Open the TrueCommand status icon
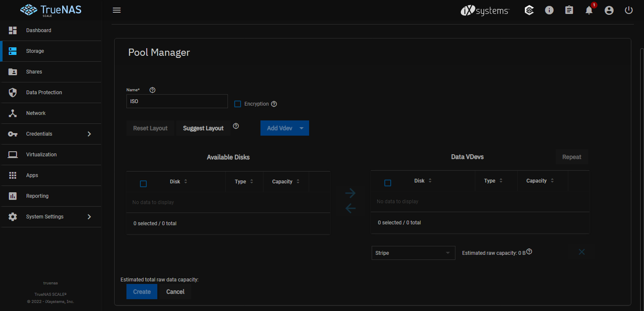This screenshot has height=311, width=644. coord(529,10)
